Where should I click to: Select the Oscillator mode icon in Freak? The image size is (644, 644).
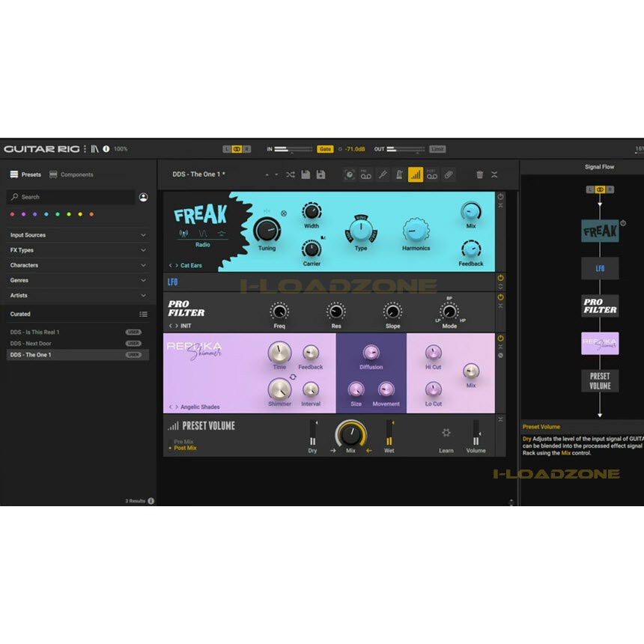click(x=203, y=234)
